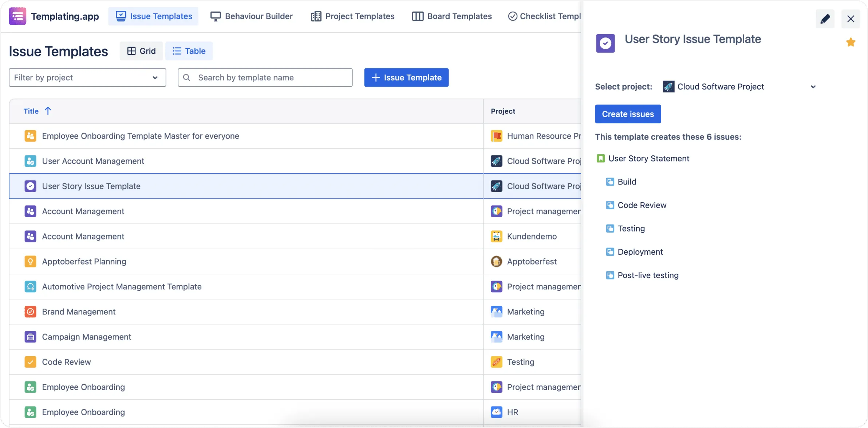Click the Testing subtask icon in panel
The height and width of the screenshot is (428, 868).
pos(610,228)
